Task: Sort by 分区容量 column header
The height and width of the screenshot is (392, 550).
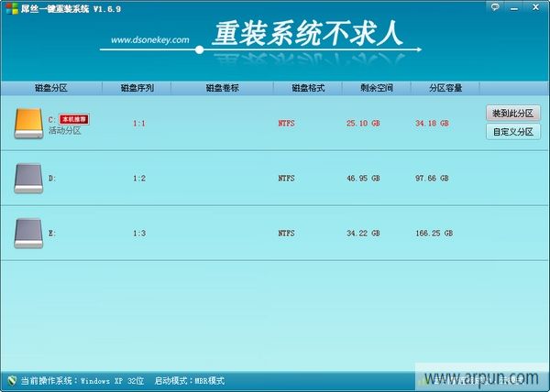Action: tap(445, 89)
